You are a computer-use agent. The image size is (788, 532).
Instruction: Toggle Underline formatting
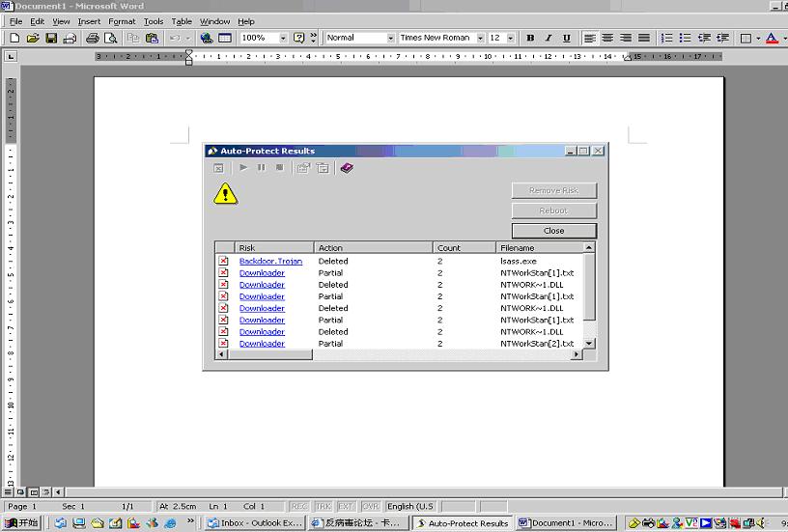coord(567,39)
